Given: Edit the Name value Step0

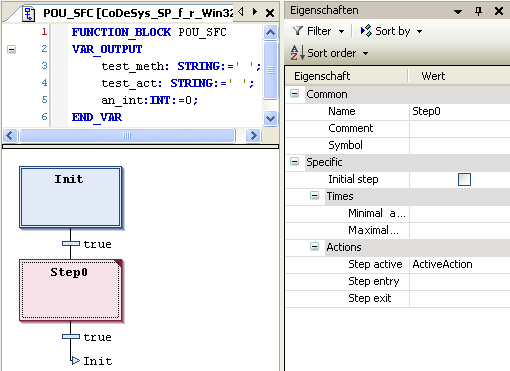Looking at the screenshot, I should point(460,111).
